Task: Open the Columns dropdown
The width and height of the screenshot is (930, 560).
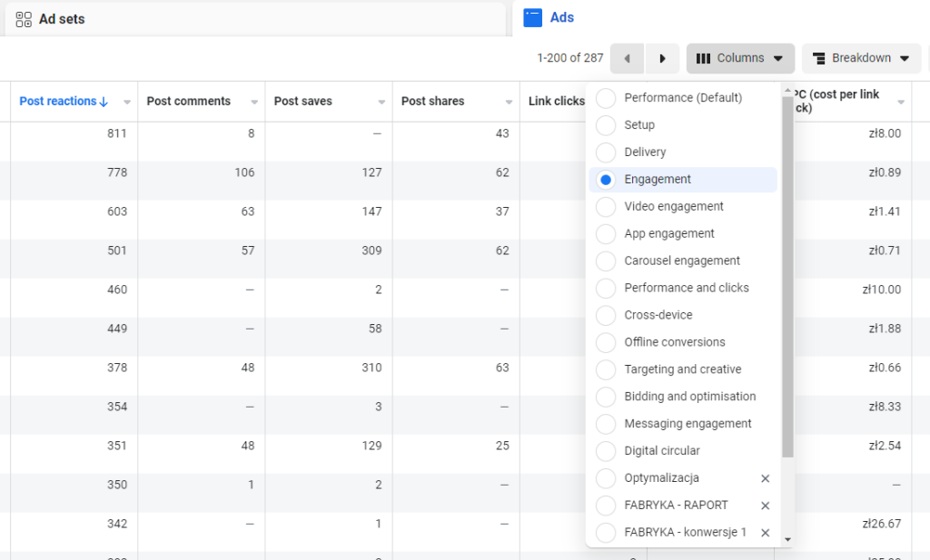Action: coord(740,58)
